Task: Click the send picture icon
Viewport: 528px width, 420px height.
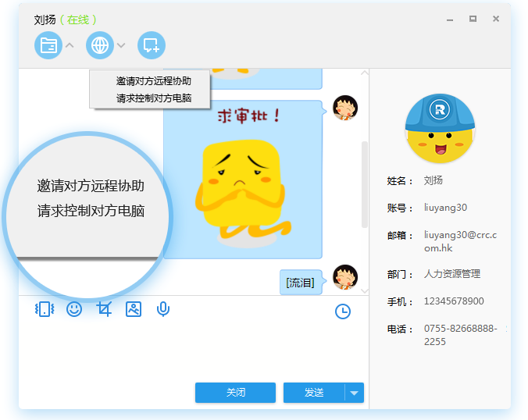Action: 134,310
